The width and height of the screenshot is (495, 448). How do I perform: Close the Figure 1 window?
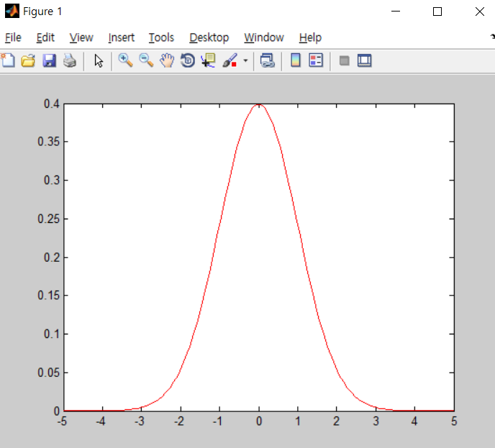[479, 12]
